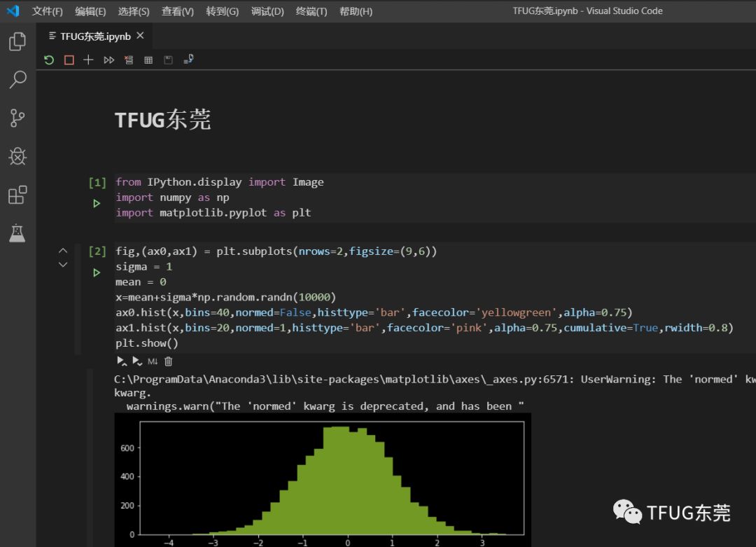
Task: Run all cells with double-arrow icon
Action: pos(109,60)
